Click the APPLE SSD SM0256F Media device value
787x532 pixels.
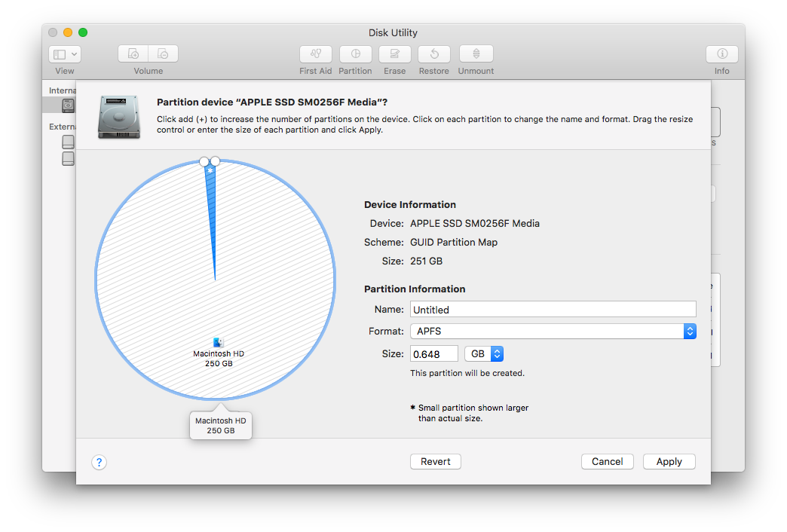475,223
